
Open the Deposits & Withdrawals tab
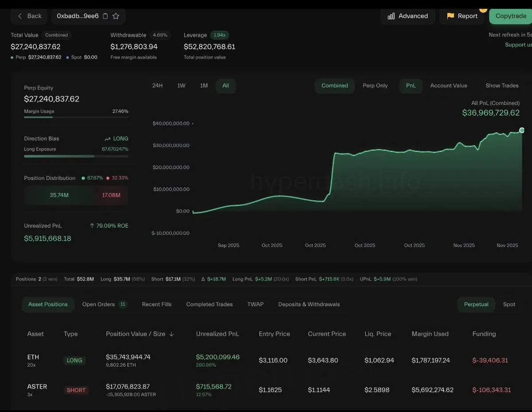(x=309, y=304)
